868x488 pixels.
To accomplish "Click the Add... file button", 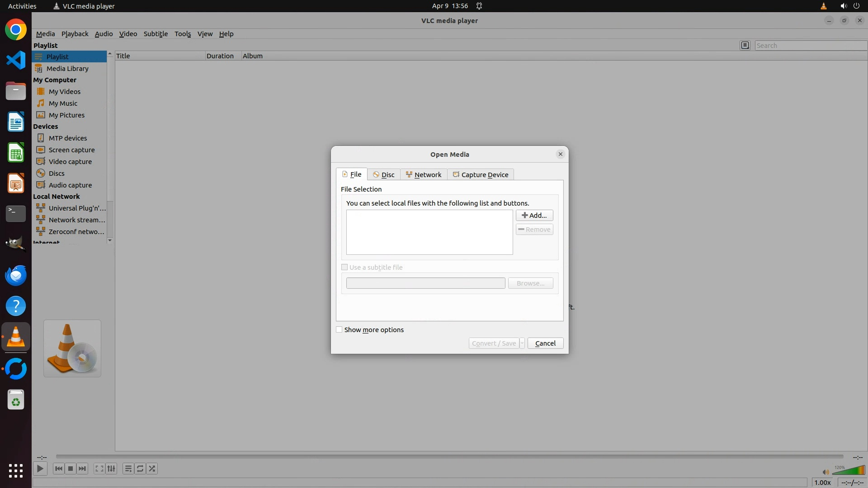I will click(x=534, y=216).
